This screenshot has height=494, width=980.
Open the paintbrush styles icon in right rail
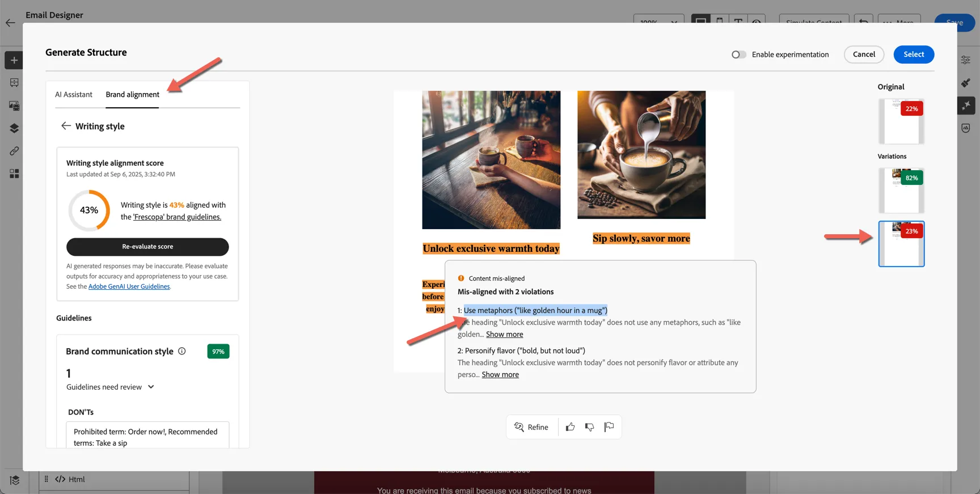point(965,83)
